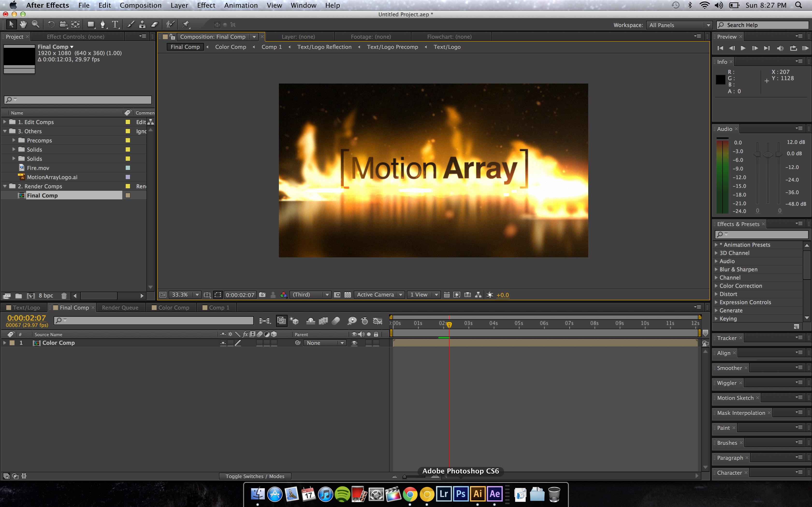
Task: Select the Hand tool in toolbar
Action: (23, 24)
